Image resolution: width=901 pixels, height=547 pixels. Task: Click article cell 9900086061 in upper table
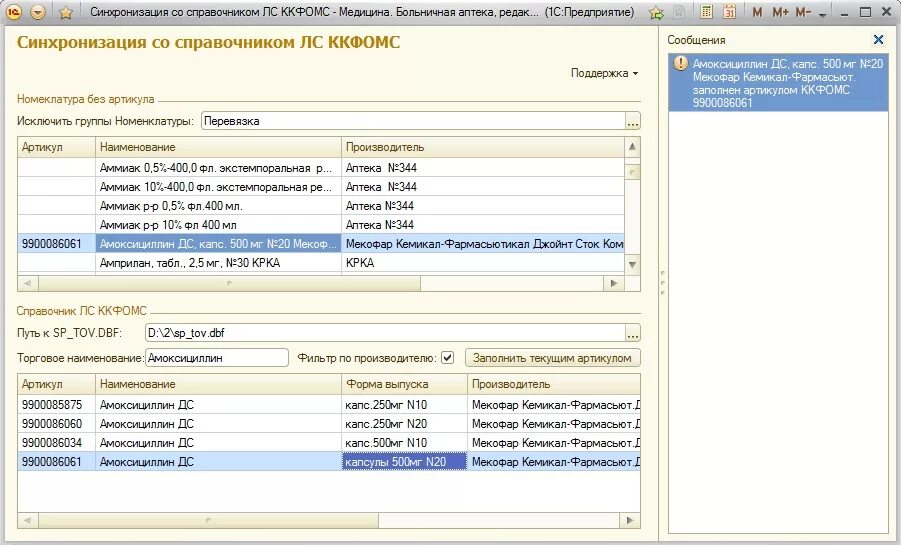pos(56,244)
